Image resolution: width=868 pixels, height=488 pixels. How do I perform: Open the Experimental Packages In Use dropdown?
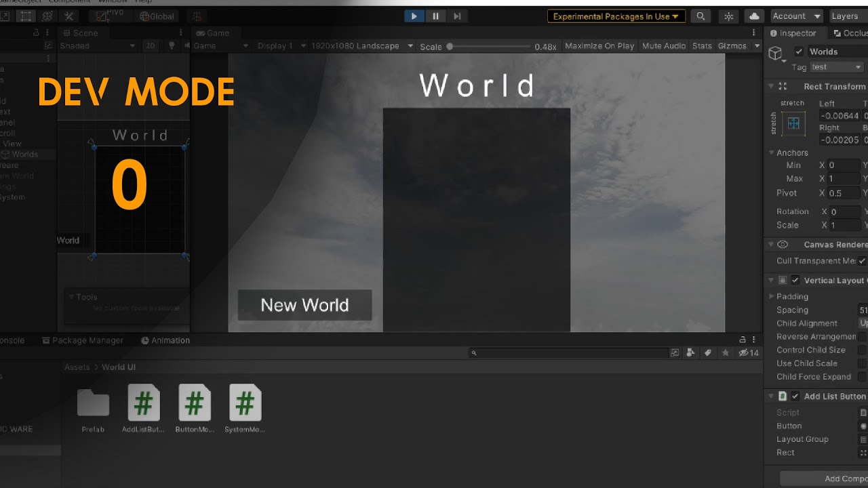[616, 16]
